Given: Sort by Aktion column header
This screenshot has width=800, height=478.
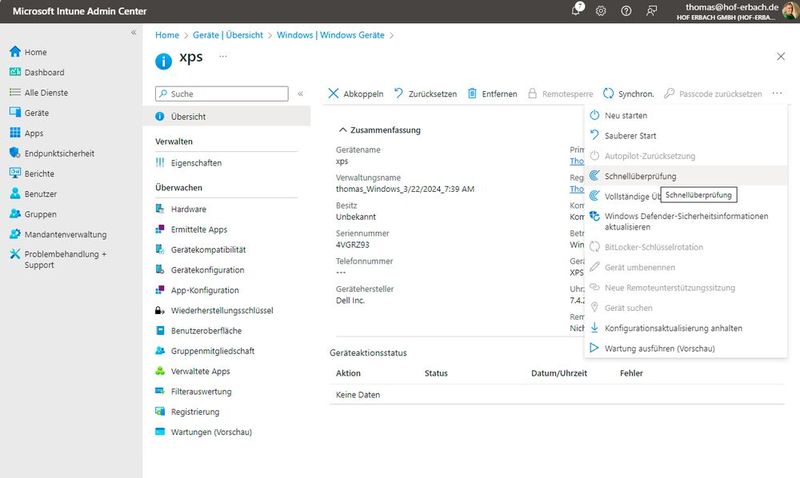Looking at the screenshot, I should tap(348, 373).
